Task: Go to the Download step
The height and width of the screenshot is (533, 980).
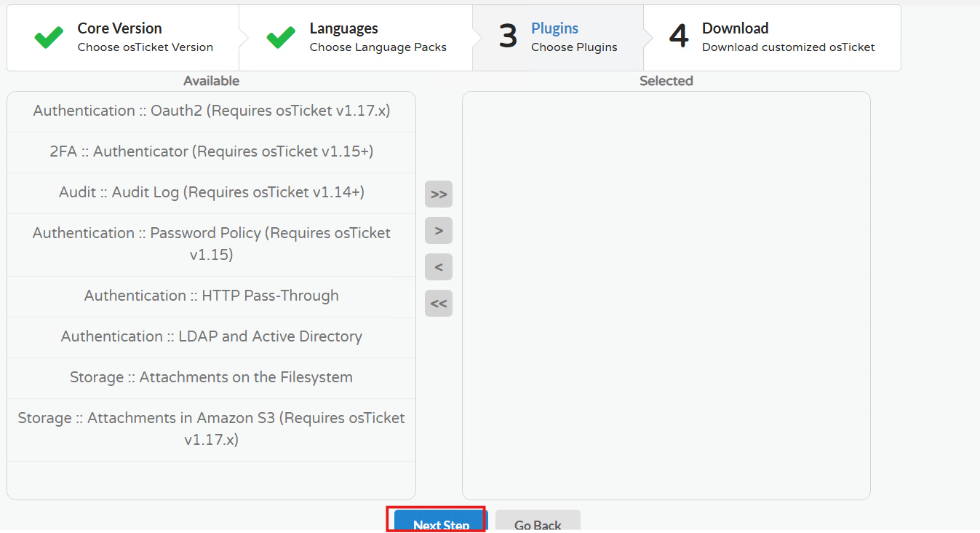Action: (x=772, y=38)
